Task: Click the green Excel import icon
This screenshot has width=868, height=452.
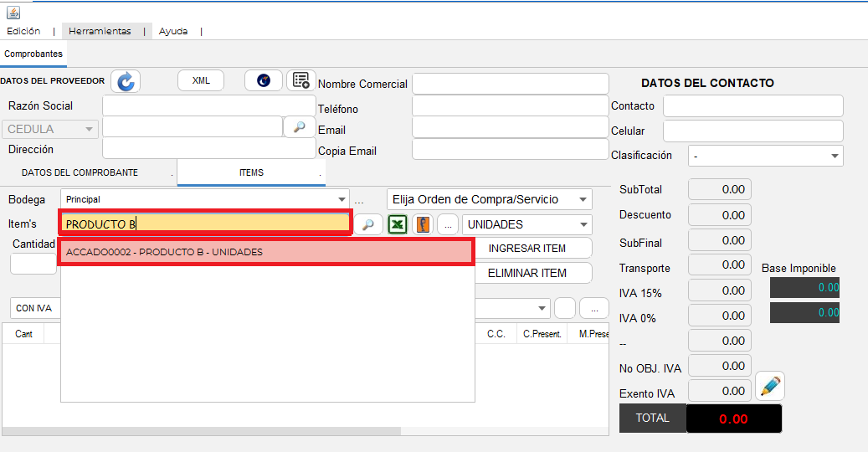Action: click(398, 224)
